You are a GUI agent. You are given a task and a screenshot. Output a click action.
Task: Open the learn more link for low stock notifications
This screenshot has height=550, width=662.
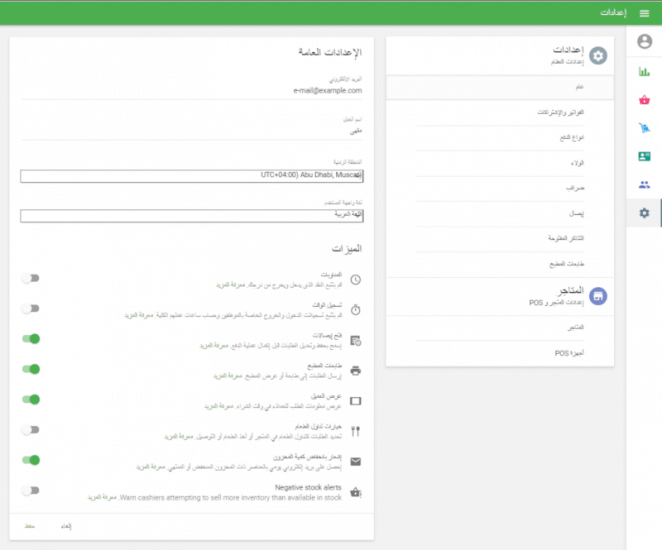[150, 467]
